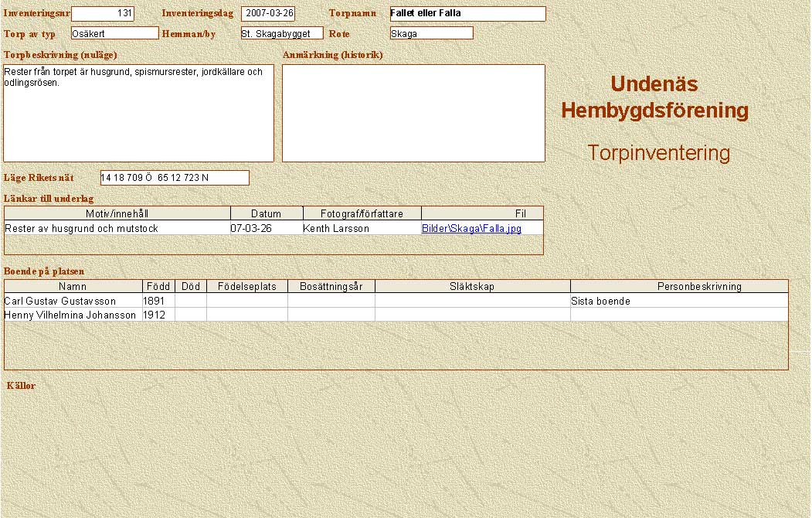Select the Inventeringsdag date field

(268, 14)
